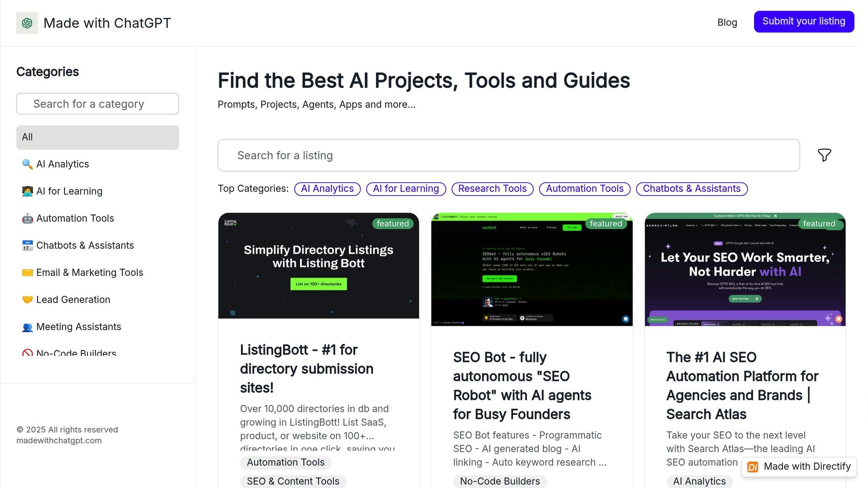Click the ChatGPT logo icon in header

27,23
